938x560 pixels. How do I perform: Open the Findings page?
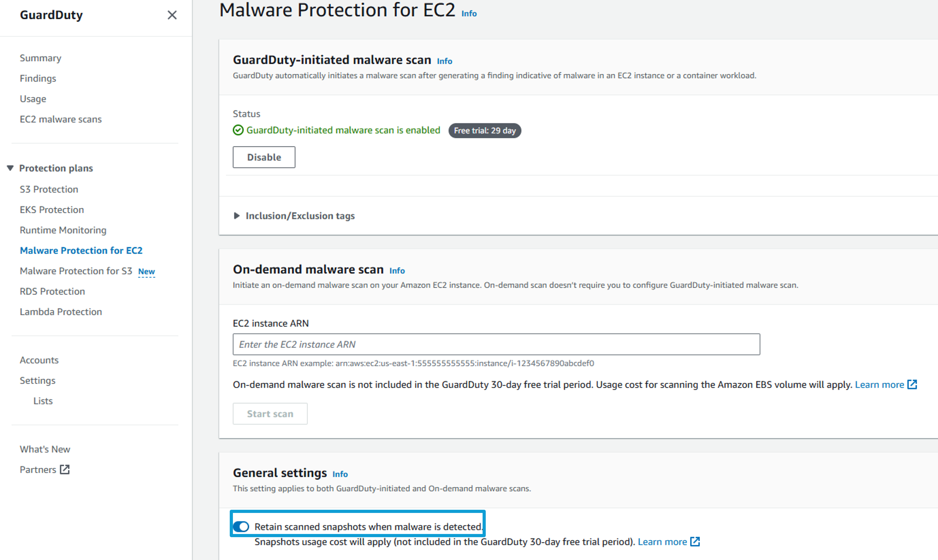click(38, 79)
